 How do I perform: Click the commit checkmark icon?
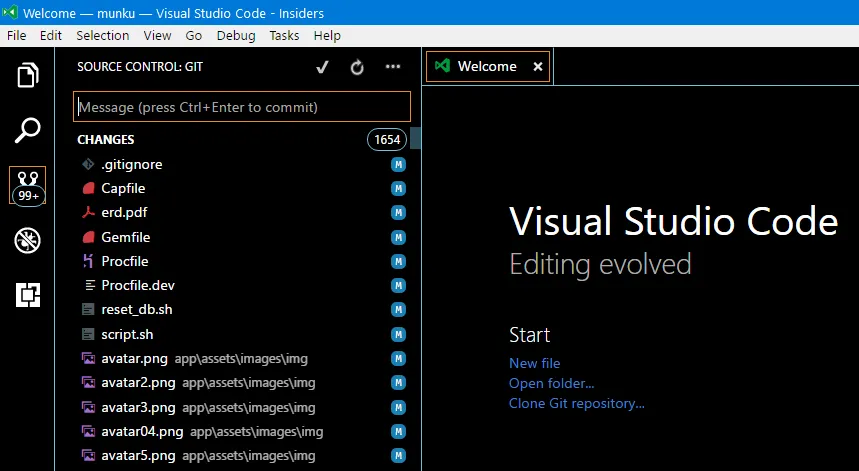click(322, 67)
